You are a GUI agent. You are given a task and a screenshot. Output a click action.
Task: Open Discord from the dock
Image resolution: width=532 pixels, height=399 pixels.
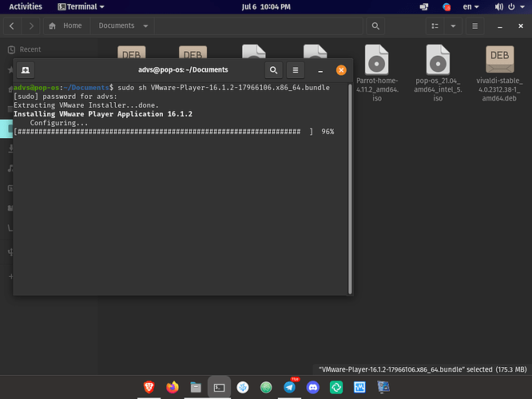(x=313, y=387)
